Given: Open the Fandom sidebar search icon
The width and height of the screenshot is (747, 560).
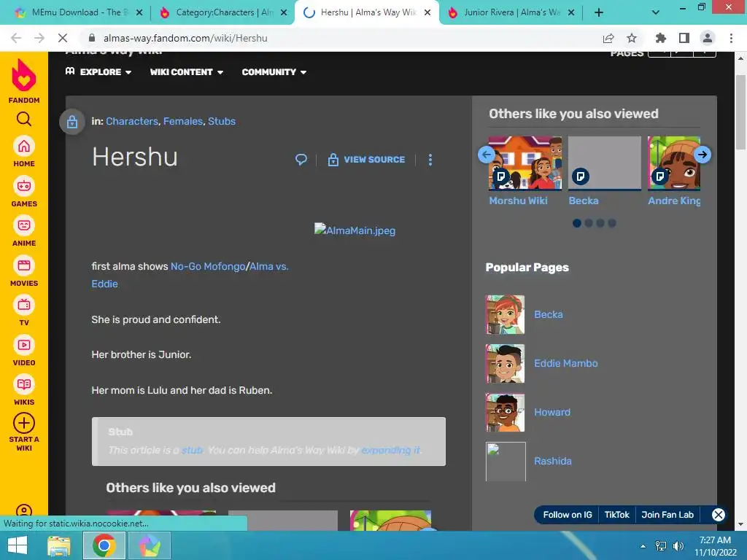Looking at the screenshot, I should tap(24, 119).
